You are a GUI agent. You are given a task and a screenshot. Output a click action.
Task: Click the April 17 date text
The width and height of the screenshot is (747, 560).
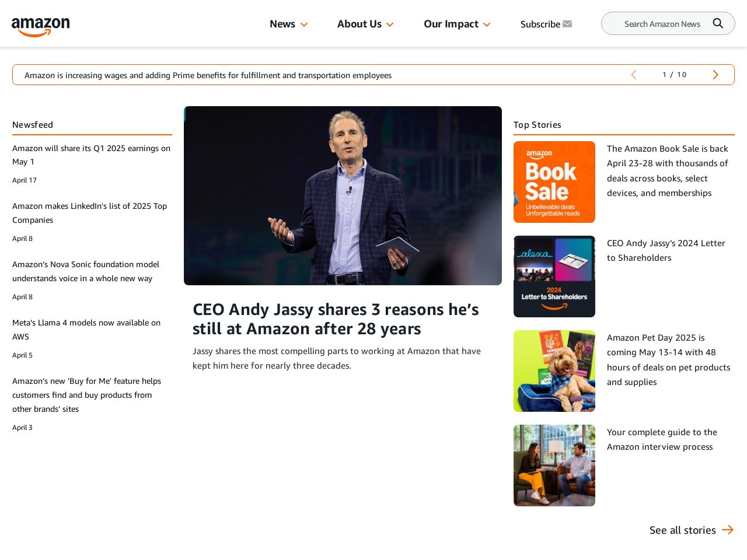tap(25, 180)
